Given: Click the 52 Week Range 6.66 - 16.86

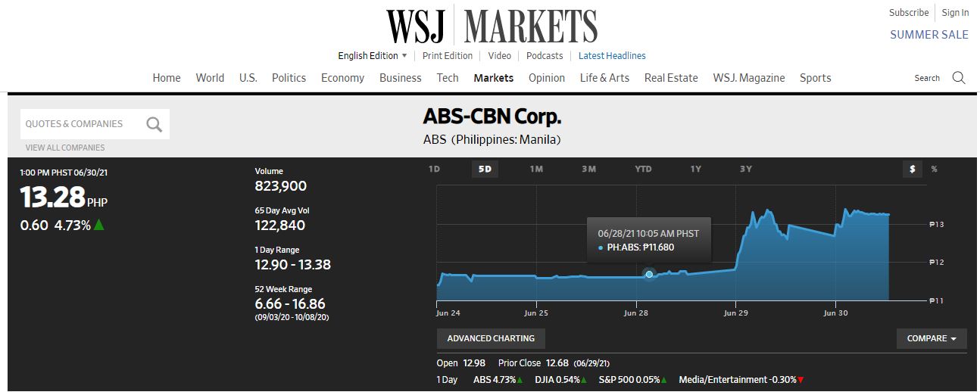Looking at the screenshot, I should tap(291, 304).
